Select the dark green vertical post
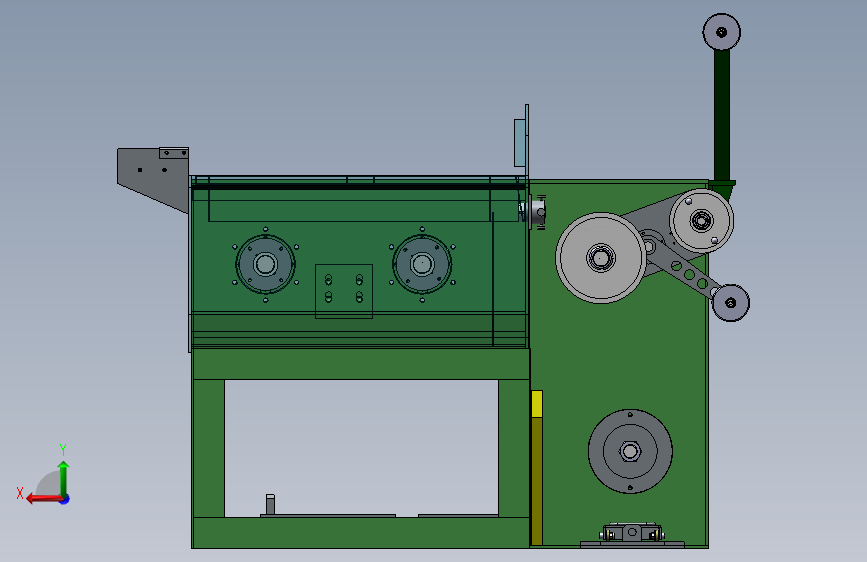The height and width of the screenshot is (562, 867). click(722, 115)
